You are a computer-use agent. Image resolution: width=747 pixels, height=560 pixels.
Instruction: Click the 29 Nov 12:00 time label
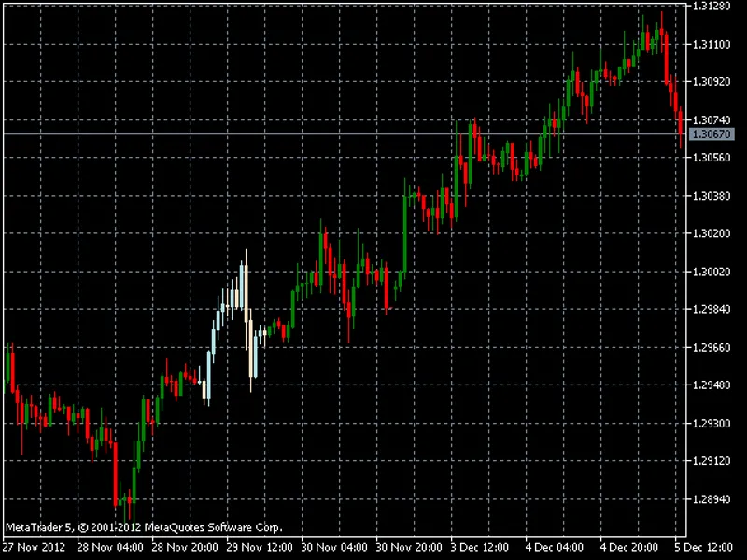[x=260, y=547]
